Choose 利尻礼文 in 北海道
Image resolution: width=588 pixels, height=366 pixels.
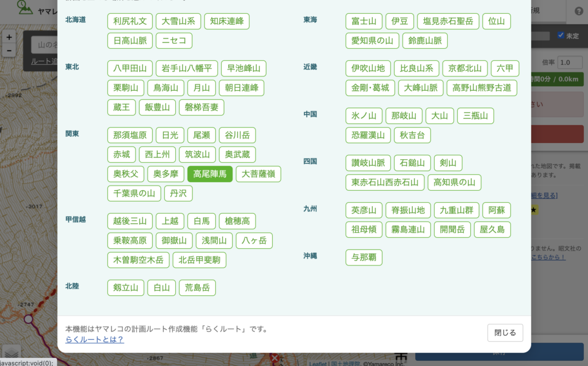[x=130, y=21]
